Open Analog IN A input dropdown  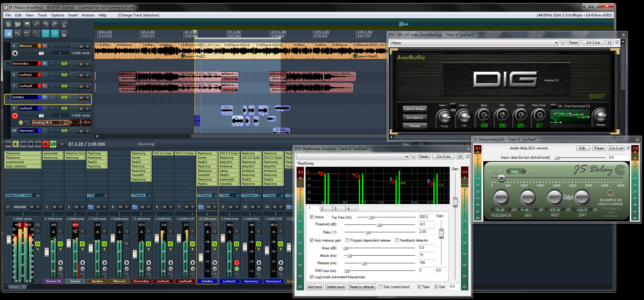click(x=48, y=122)
